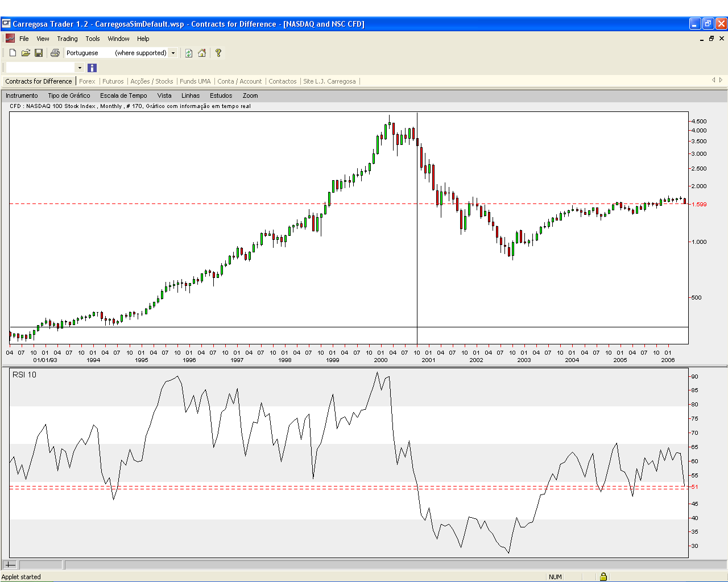Click the horizontal scrollbar below the RSI panel
This screenshot has width=728, height=582.
coord(395,564)
